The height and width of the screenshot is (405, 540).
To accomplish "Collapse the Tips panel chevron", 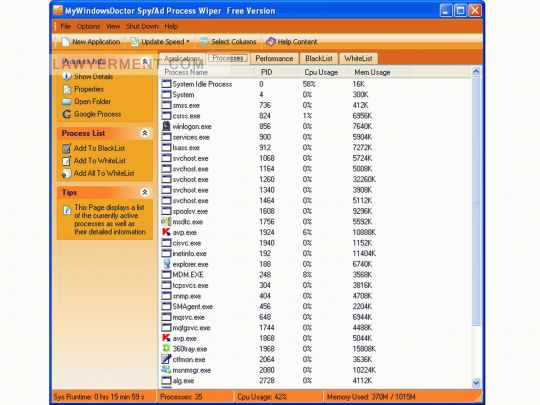I will pos(145,192).
